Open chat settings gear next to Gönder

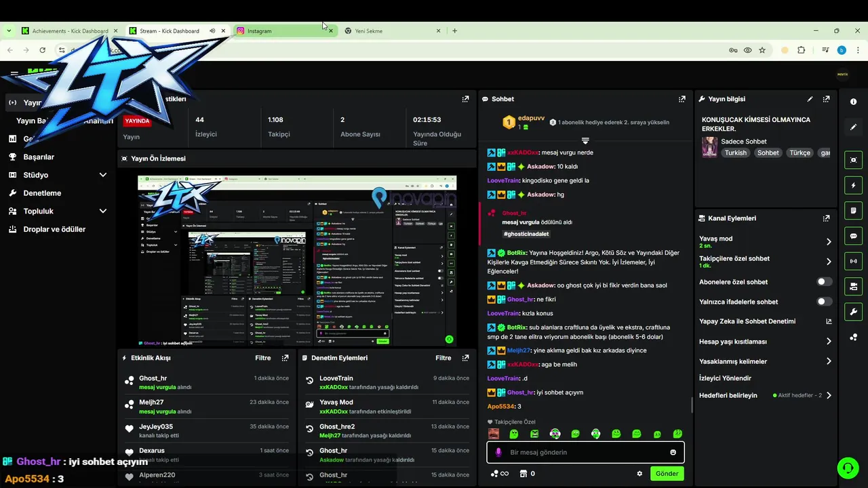click(639, 474)
